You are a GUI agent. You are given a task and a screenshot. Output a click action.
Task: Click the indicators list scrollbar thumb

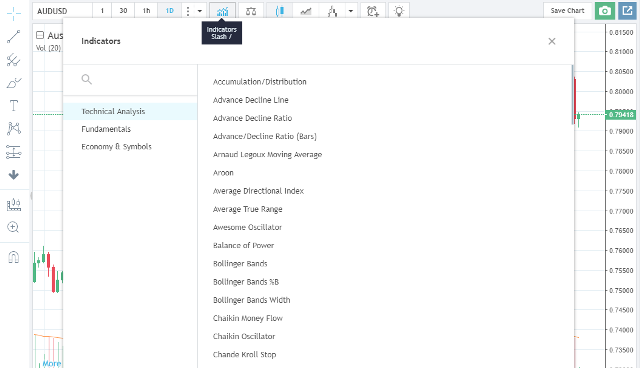[x=572, y=94]
